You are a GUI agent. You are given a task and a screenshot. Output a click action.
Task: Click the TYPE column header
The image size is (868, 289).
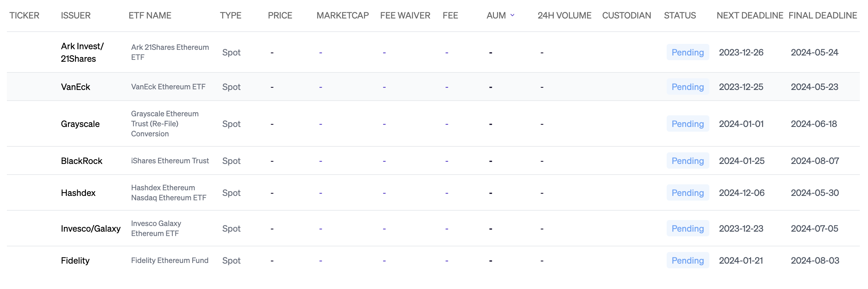pyautogui.click(x=230, y=15)
